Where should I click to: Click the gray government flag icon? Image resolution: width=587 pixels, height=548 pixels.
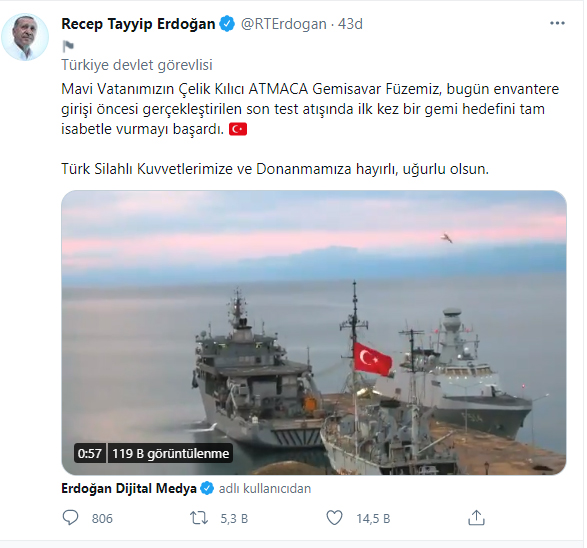point(68,46)
